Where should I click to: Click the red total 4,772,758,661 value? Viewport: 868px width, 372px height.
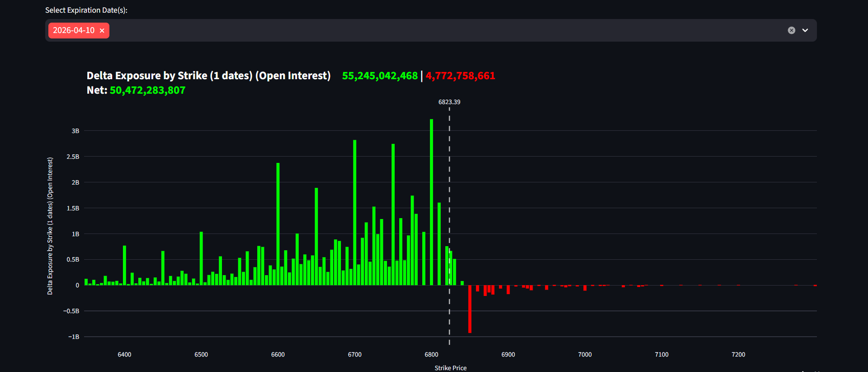460,76
